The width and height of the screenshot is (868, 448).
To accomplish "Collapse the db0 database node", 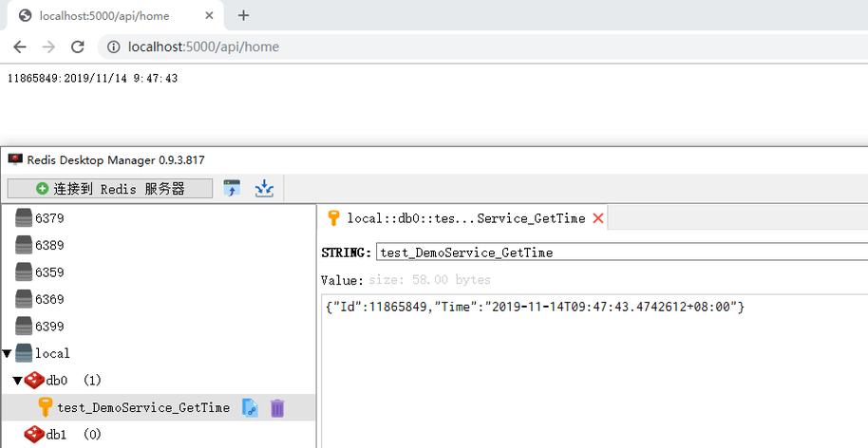I will tap(18, 381).
